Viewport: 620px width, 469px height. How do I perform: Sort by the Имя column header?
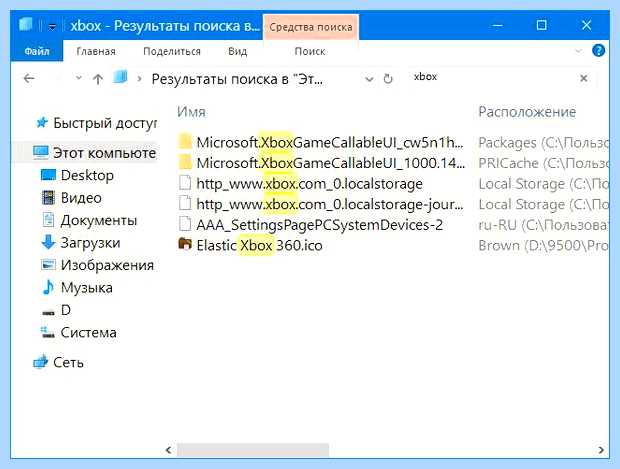click(x=191, y=112)
